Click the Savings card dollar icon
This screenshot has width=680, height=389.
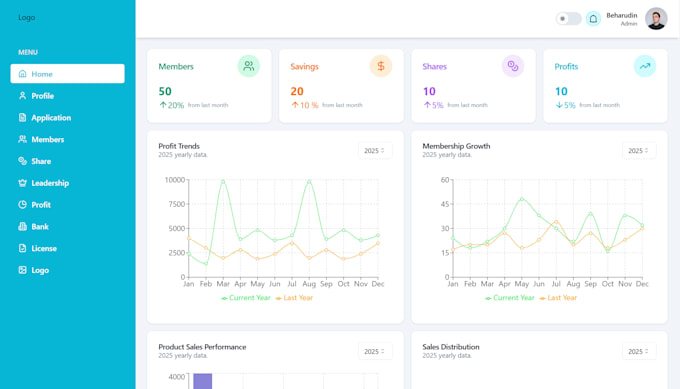tap(381, 66)
